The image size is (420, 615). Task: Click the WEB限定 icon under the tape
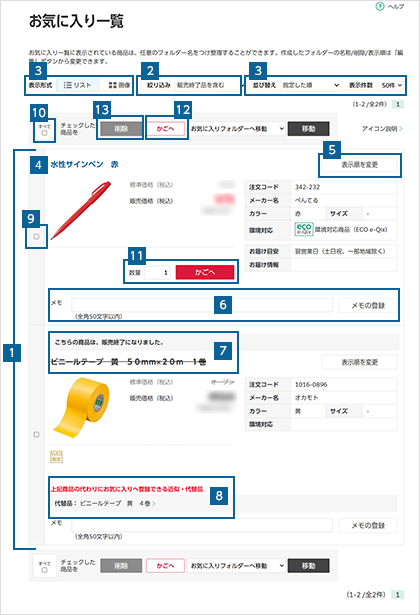56,457
